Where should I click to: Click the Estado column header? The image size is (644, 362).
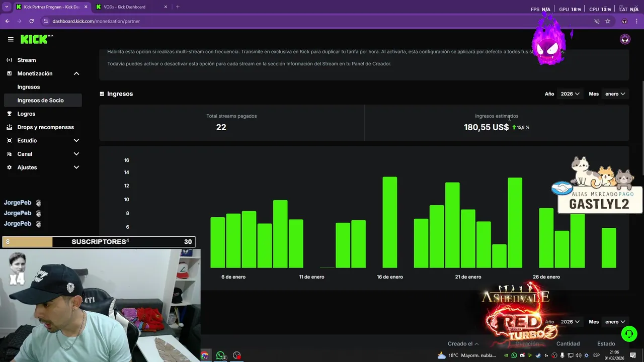point(606,344)
